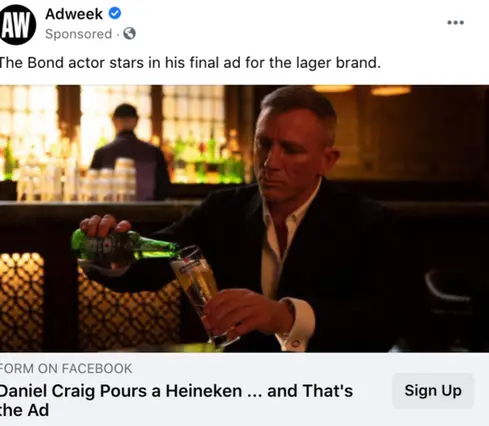Open the ad's main bar scene image
489x426 pixels.
click(x=244, y=218)
